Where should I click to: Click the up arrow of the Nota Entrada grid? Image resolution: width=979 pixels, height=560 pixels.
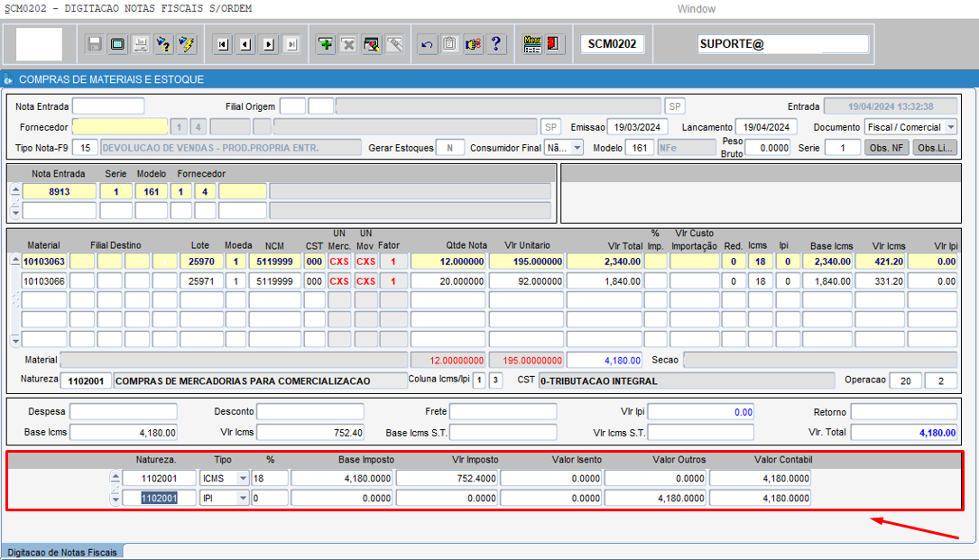[15, 189]
